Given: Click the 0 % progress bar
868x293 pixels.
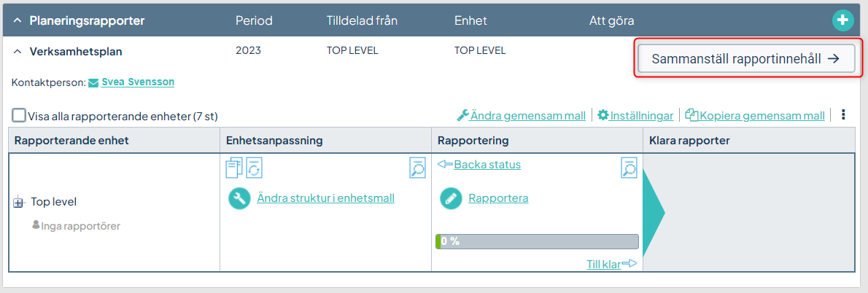Looking at the screenshot, I should click(x=537, y=241).
